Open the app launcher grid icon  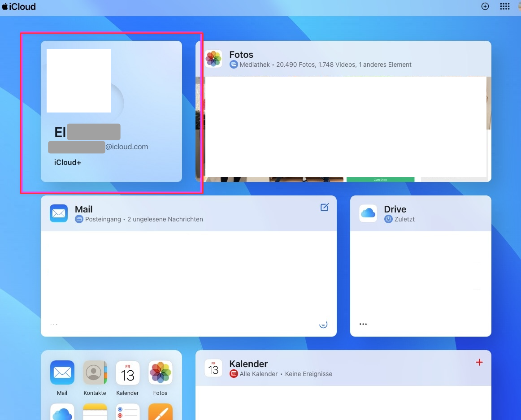[x=504, y=6]
